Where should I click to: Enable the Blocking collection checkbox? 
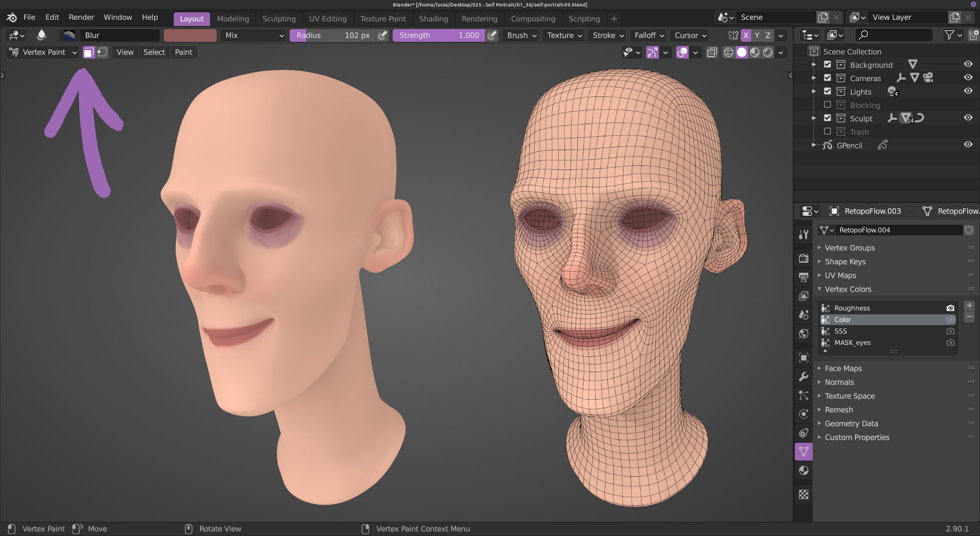pos(827,105)
